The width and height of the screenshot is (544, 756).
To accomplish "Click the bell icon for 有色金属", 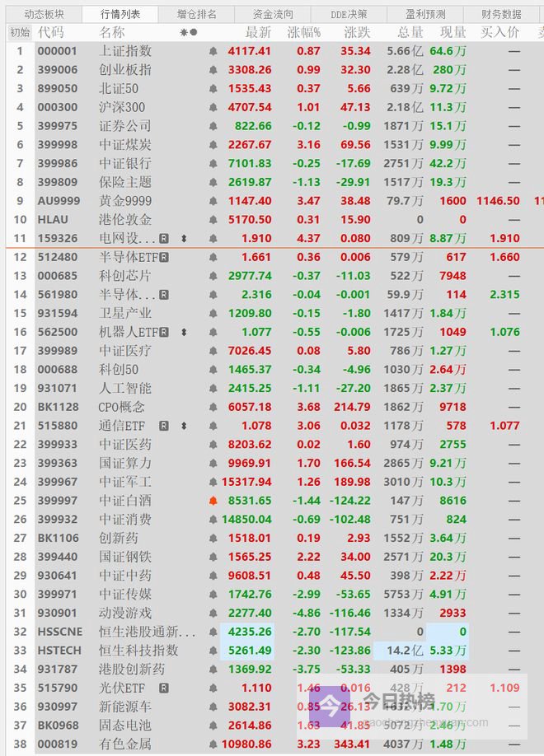I will coord(213,744).
